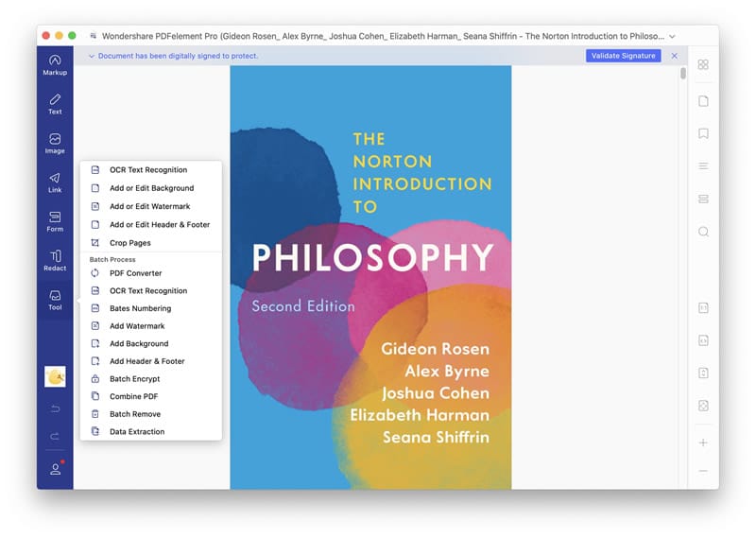Open the outline list panel icon

703,166
